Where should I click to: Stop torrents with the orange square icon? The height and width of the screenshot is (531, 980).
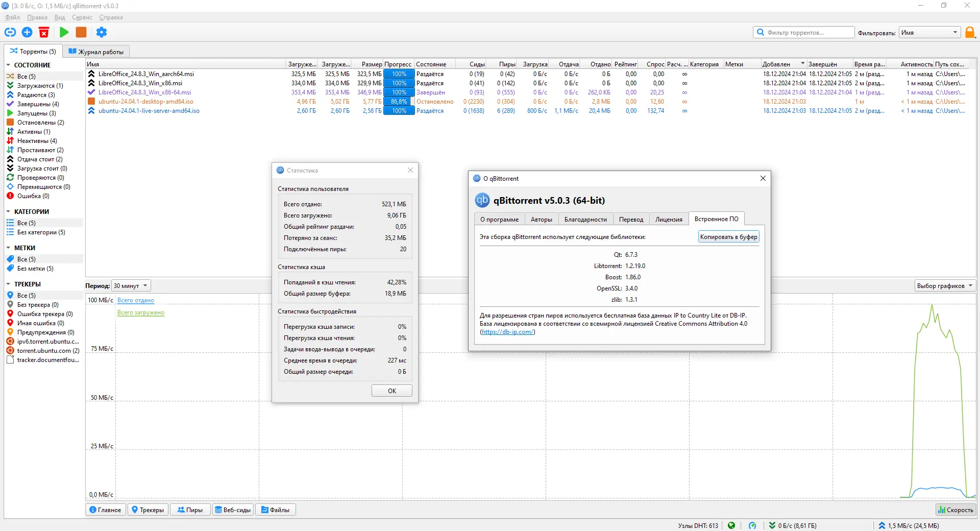coord(81,32)
